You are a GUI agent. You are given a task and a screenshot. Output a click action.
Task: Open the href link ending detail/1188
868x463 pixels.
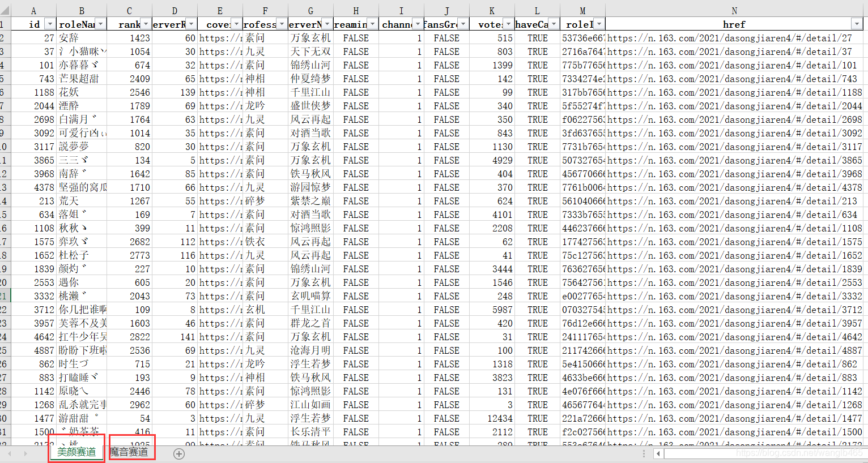[734, 92]
